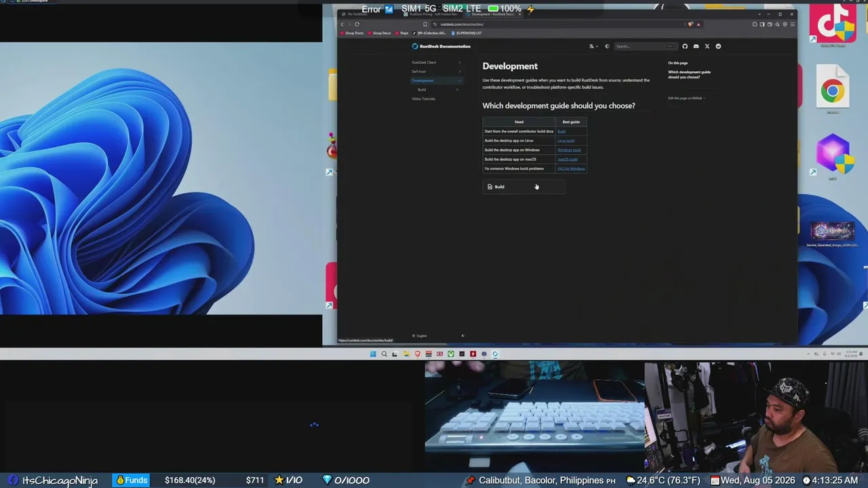The image size is (868, 488).
Task: Go back in the browser
Action: 342,24
